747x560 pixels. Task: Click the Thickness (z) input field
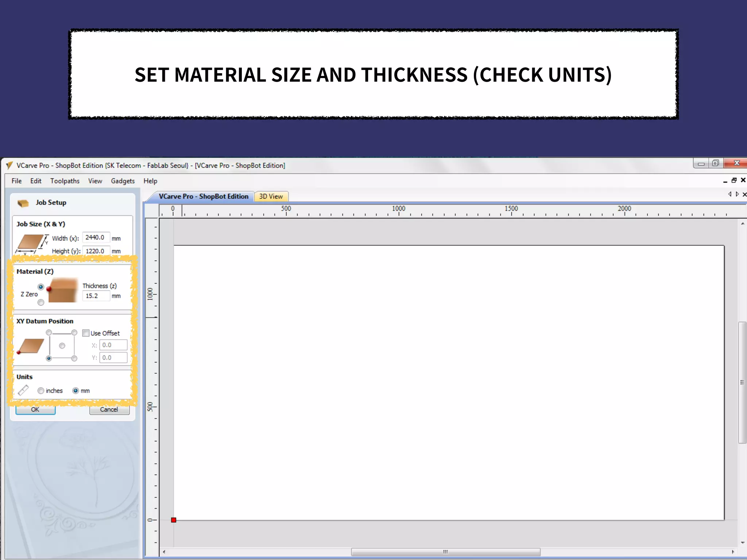[x=96, y=296]
